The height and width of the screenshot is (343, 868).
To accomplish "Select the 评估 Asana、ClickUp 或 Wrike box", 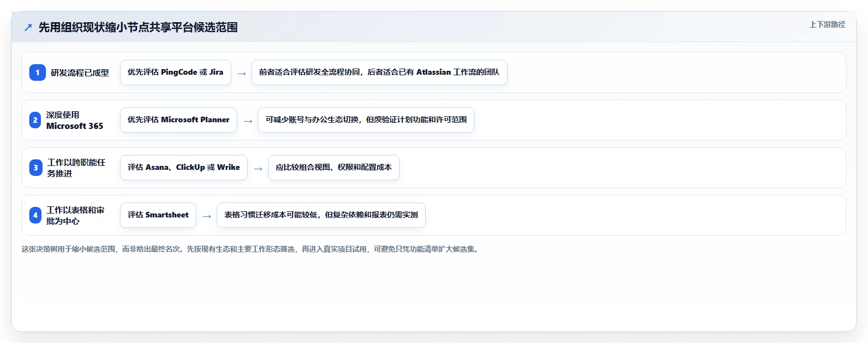I will pos(184,168).
